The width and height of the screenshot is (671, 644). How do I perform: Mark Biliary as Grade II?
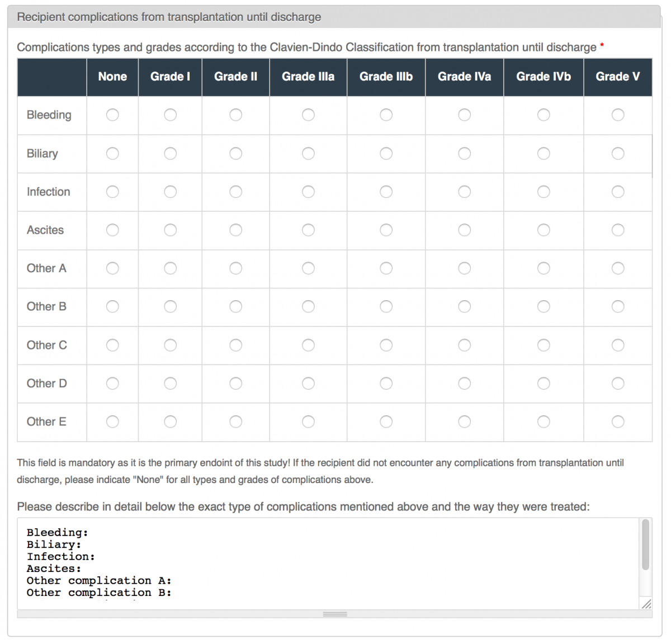236,153
